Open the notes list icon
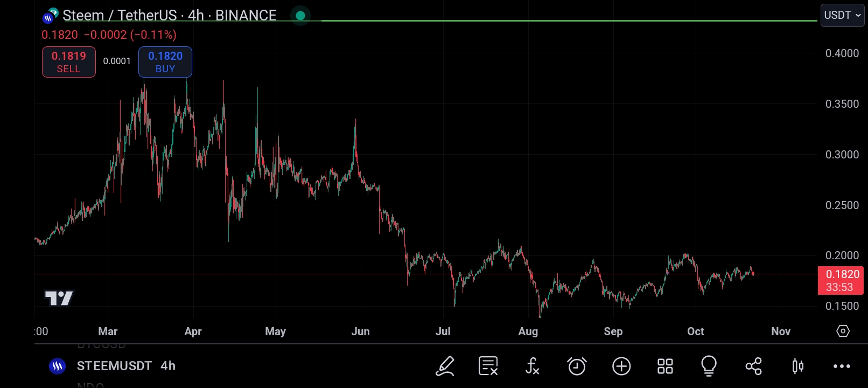The height and width of the screenshot is (388, 868). 488,366
